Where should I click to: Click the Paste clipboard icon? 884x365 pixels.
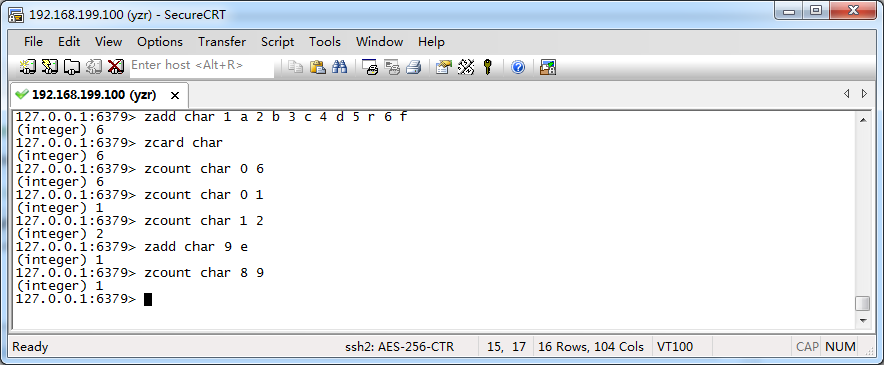(317, 67)
